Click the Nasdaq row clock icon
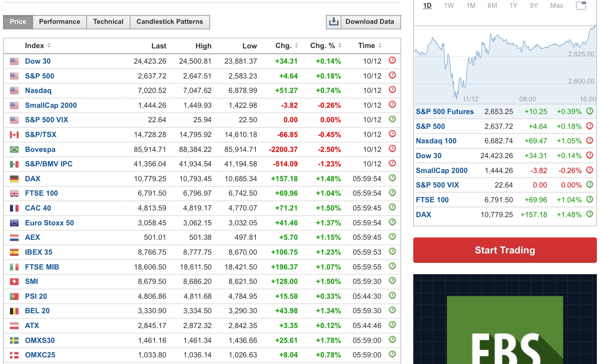 click(x=393, y=89)
